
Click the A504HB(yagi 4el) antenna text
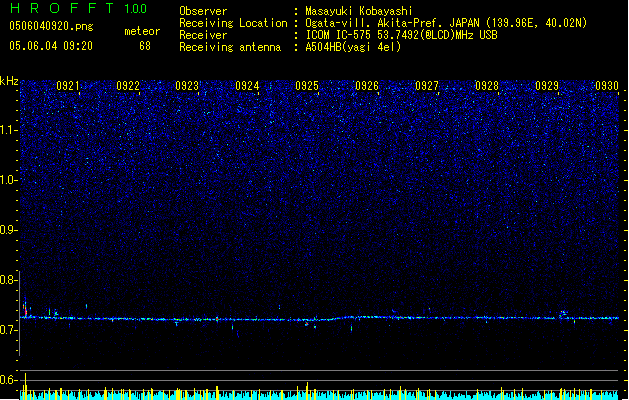click(353, 47)
